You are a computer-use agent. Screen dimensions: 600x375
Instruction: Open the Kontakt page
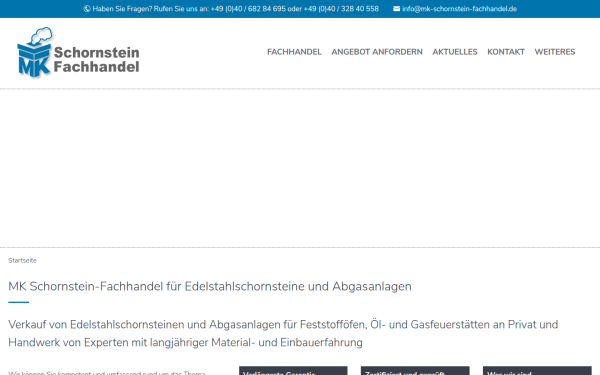[506, 52]
